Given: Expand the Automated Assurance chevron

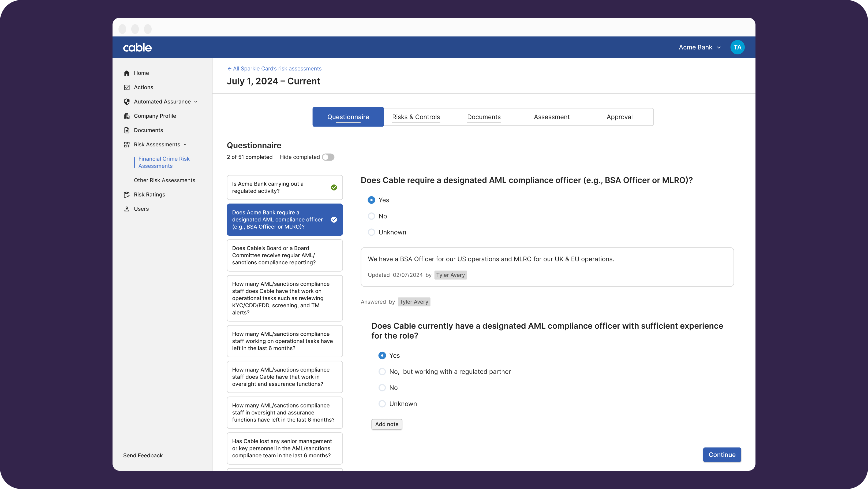Looking at the screenshot, I should (x=196, y=102).
